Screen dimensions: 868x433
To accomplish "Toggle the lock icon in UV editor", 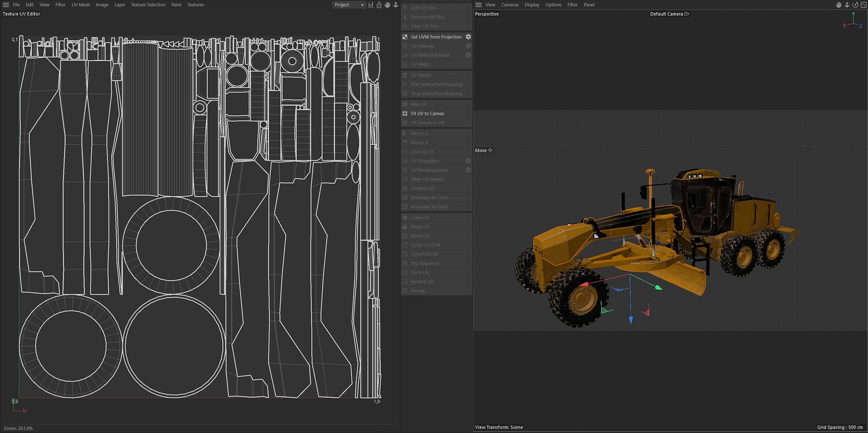I will tap(379, 5).
